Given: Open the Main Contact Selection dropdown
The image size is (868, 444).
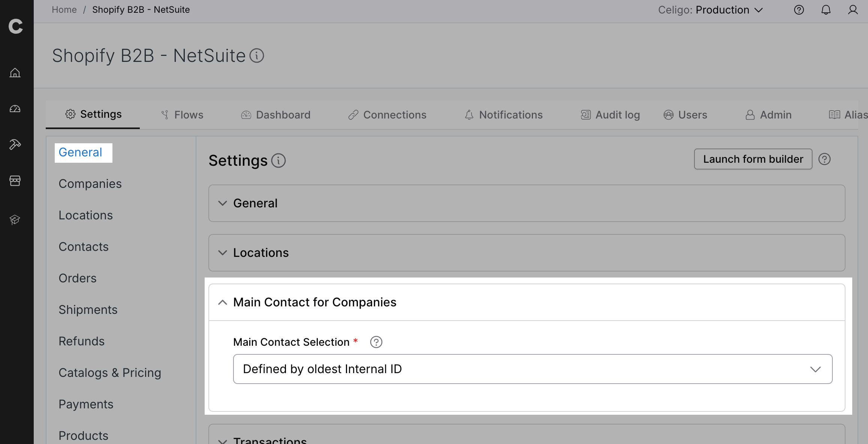Looking at the screenshot, I should [533, 369].
